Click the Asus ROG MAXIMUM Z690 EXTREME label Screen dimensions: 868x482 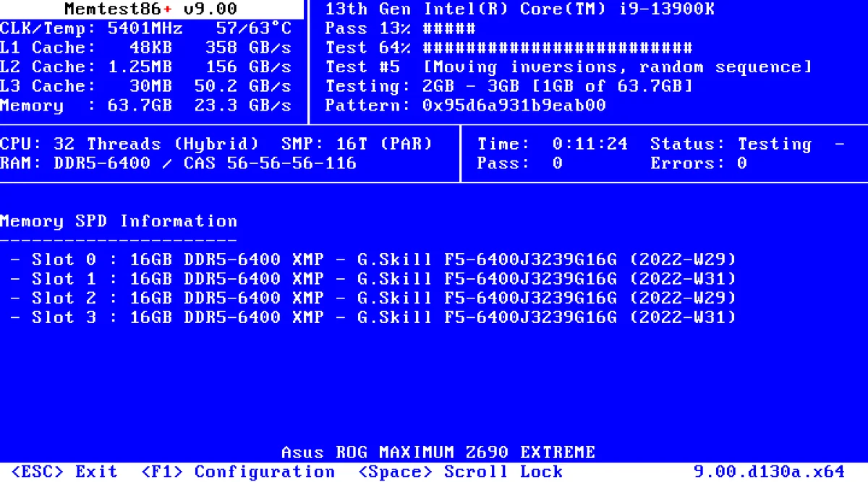click(x=438, y=452)
